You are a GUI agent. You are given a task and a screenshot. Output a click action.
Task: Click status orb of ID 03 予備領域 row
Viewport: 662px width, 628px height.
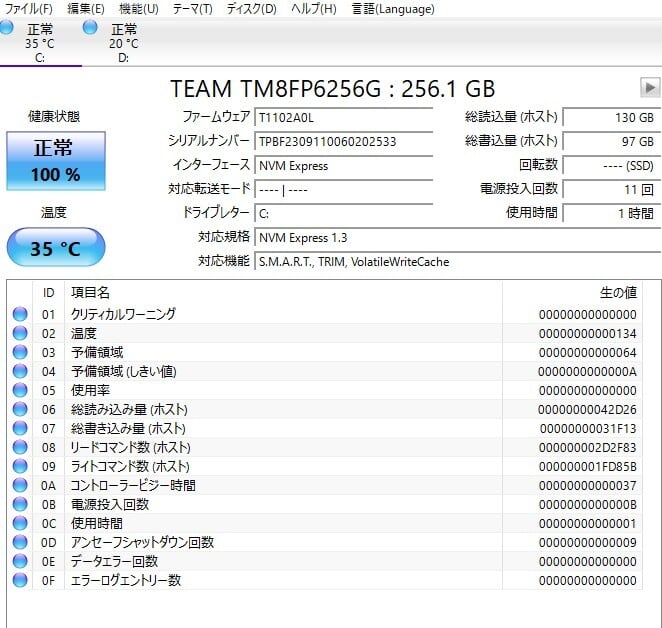pos(20,352)
